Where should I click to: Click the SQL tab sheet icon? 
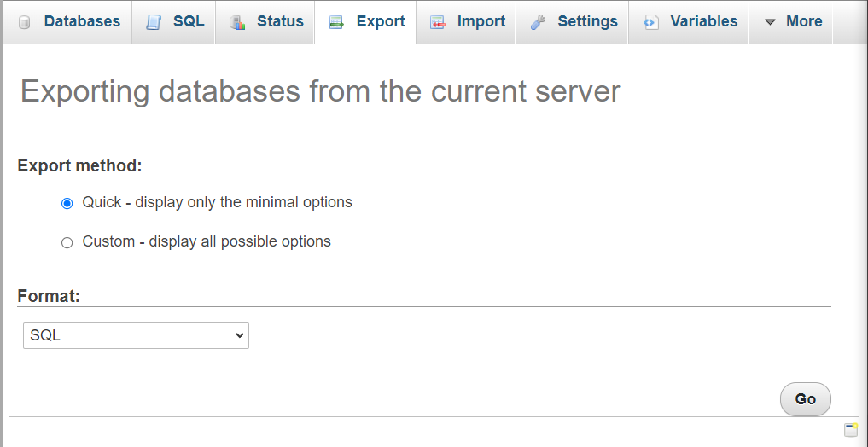[x=154, y=22]
